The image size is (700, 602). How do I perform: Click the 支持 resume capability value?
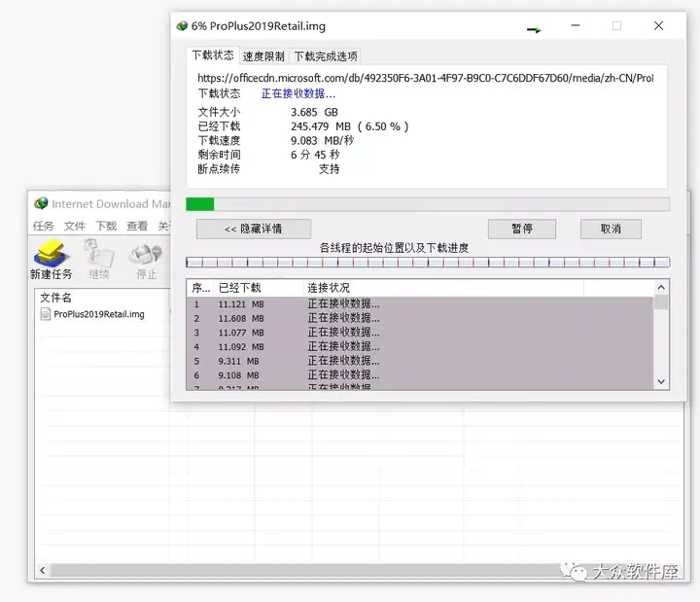(x=329, y=169)
